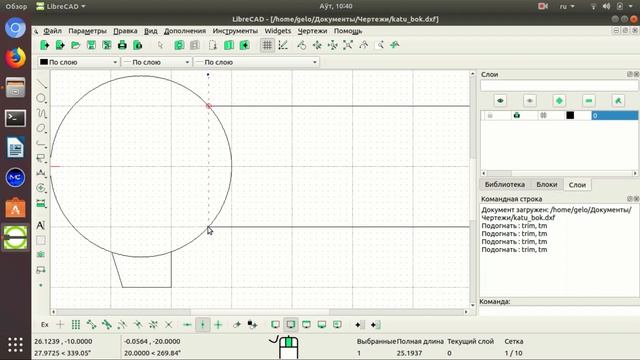Viewport: 640px width, 360px height.
Task: Select the Curve tool in left toolbar
Action: 41,113
